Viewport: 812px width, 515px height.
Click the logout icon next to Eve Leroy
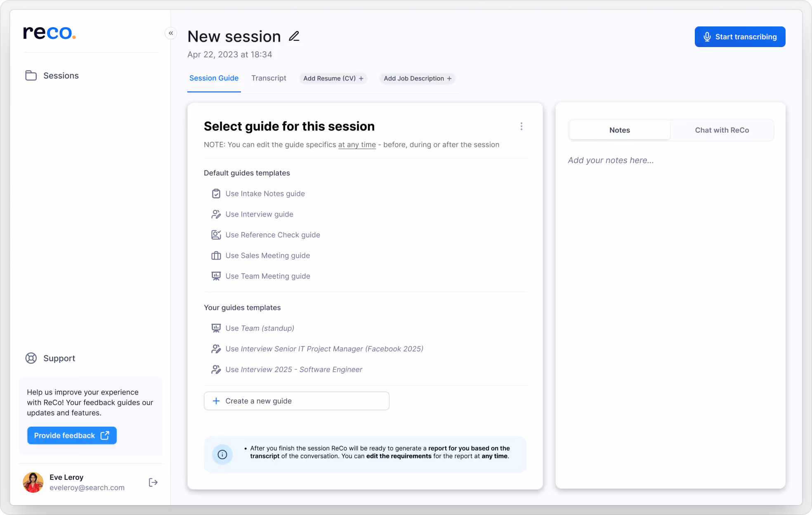tap(153, 482)
